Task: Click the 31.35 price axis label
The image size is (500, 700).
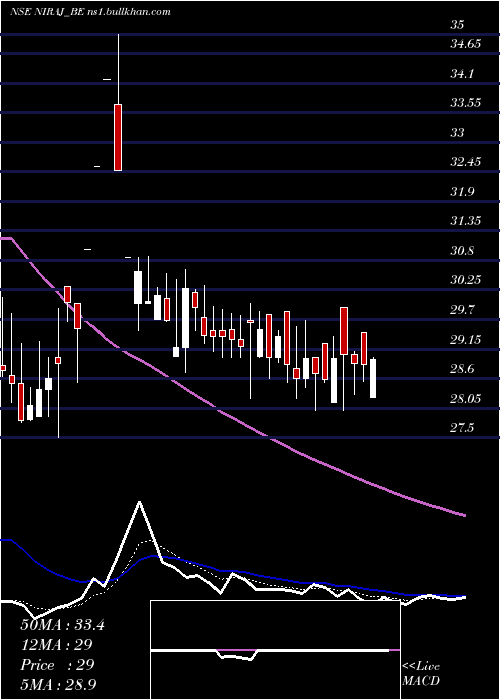Action: [x=466, y=221]
